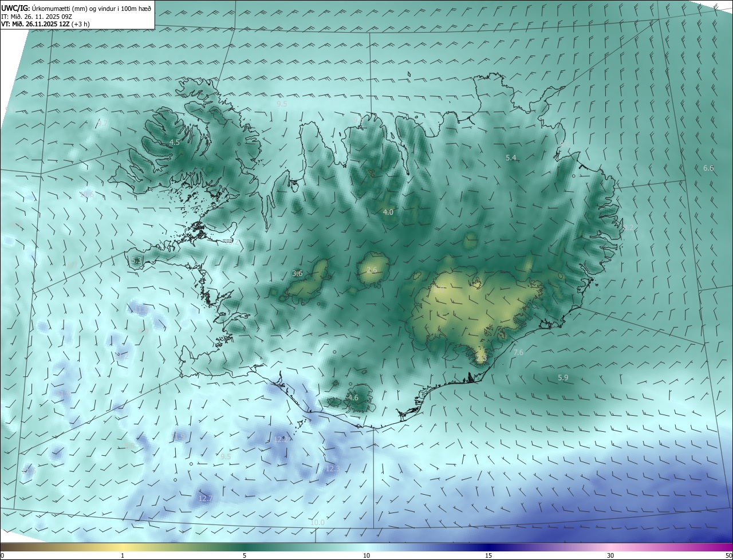The image size is (733, 560).
Task: Select the 10.0 value label
Action: [x=317, y=522]
